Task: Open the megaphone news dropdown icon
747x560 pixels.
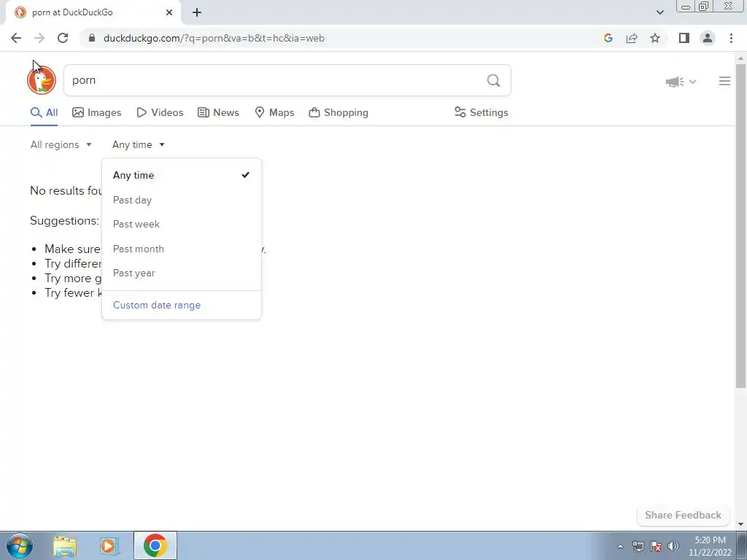Action: tap(681, 82)
